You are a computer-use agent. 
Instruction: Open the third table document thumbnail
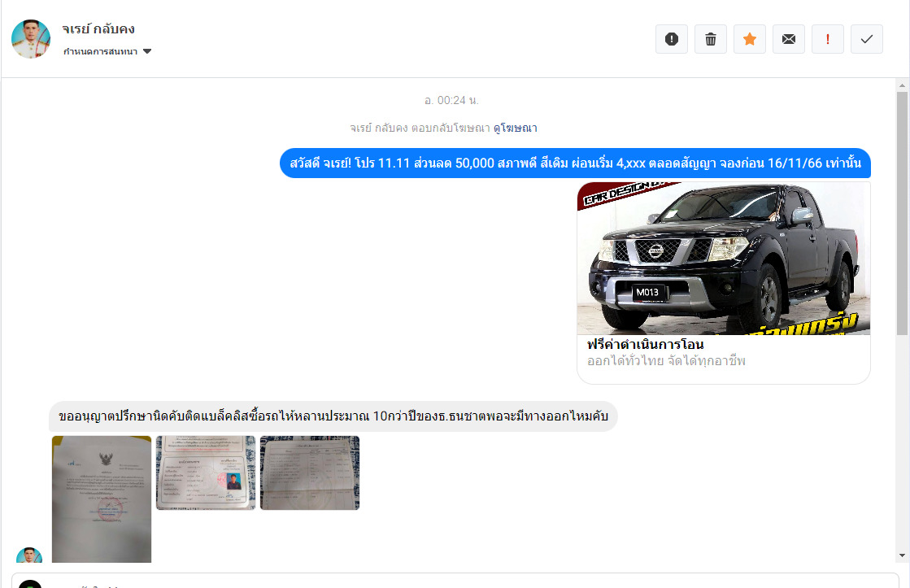[x=309, y=473]
